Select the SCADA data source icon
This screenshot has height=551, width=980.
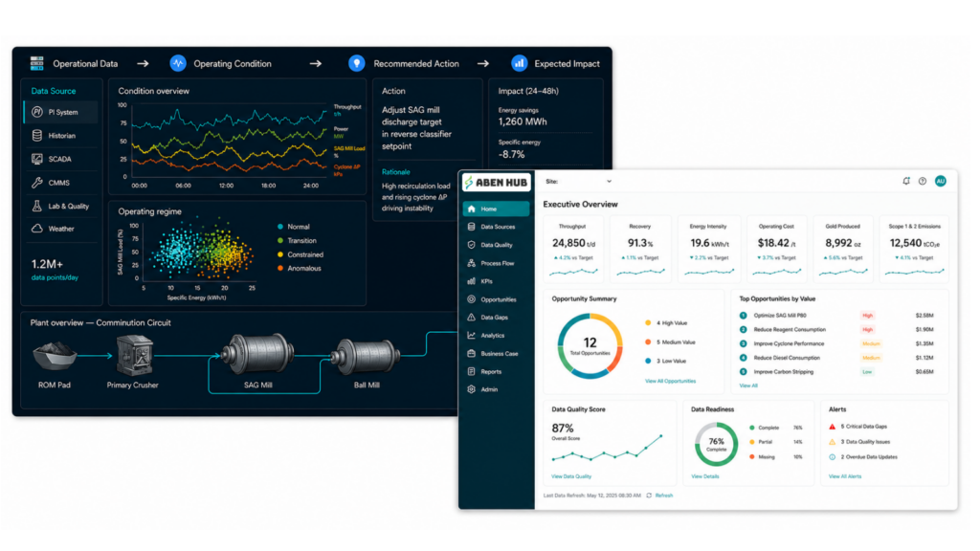[37, 160]
